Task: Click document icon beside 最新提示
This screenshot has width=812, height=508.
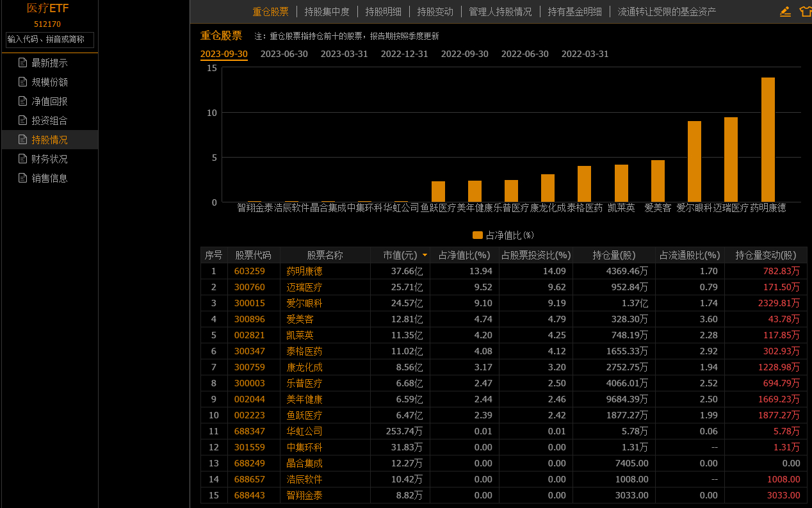Action: [x=23, y=63]
